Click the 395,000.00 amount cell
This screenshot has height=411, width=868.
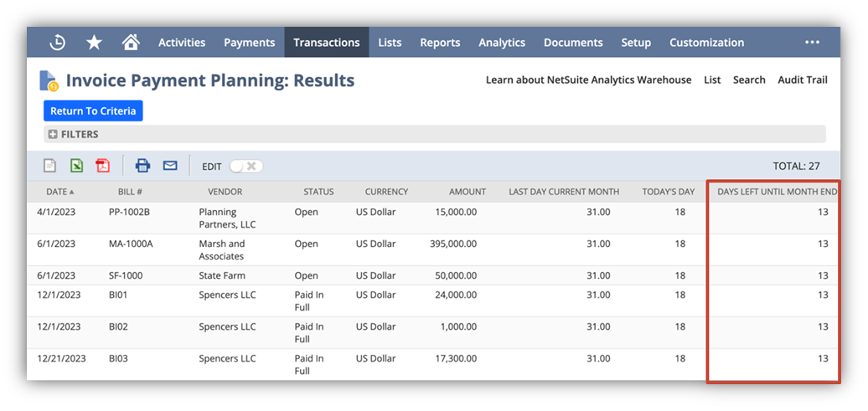click(452, 244)
